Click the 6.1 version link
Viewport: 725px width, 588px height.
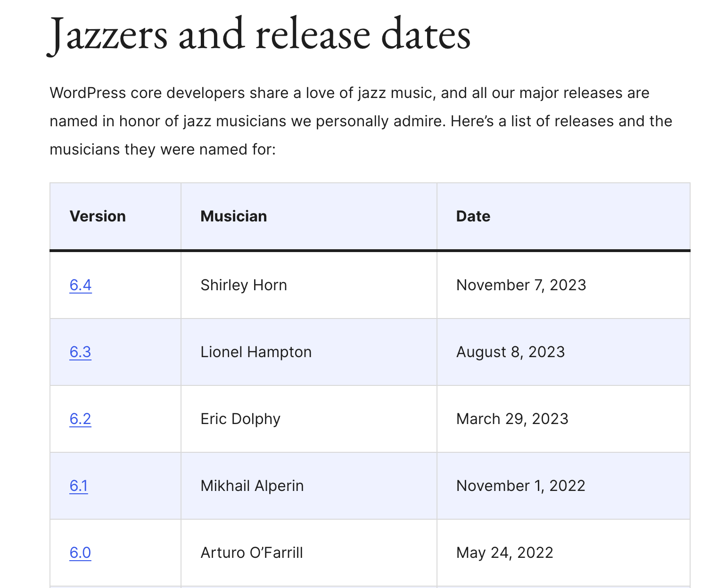(79, 486)
